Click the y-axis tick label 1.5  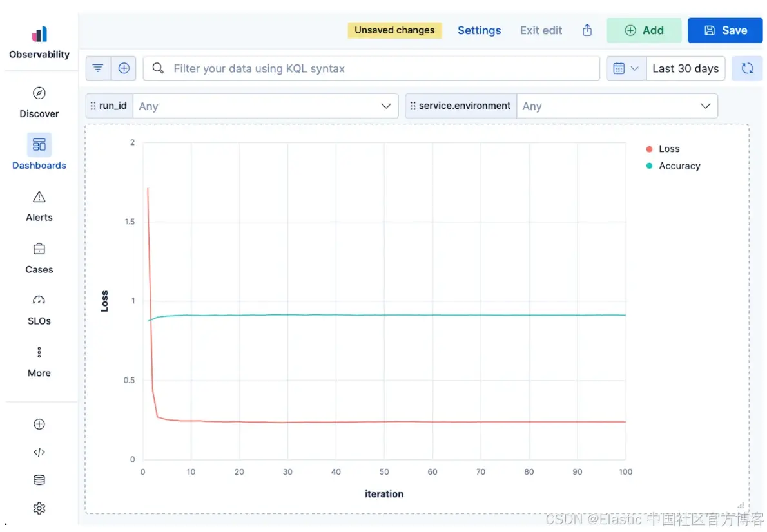130,222
